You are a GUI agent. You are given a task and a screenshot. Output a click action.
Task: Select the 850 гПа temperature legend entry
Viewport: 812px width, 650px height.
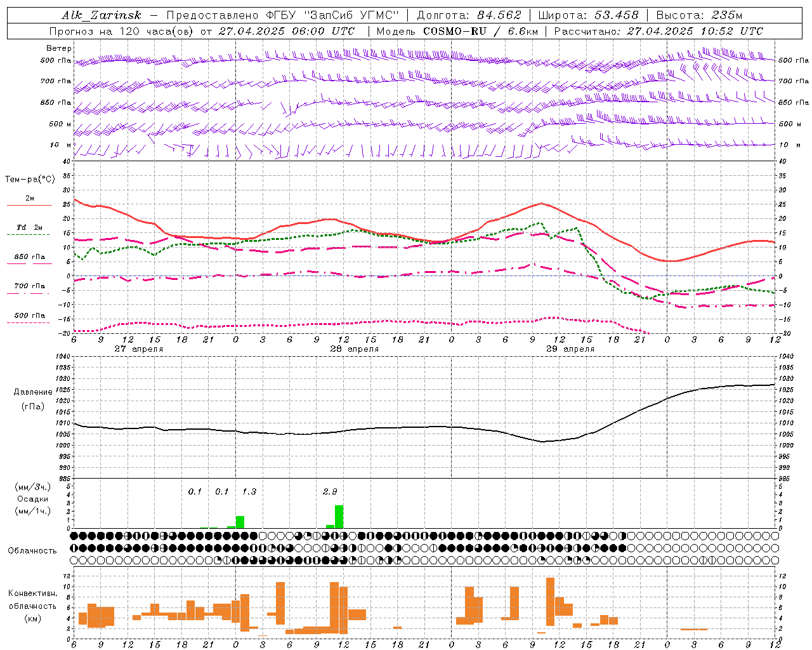(x=30, y=257)
